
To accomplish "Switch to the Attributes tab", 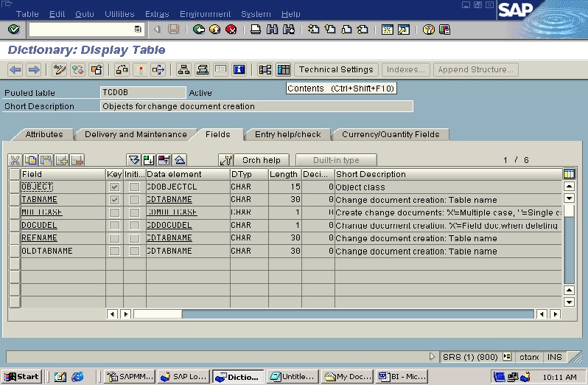I will point(44,134).
